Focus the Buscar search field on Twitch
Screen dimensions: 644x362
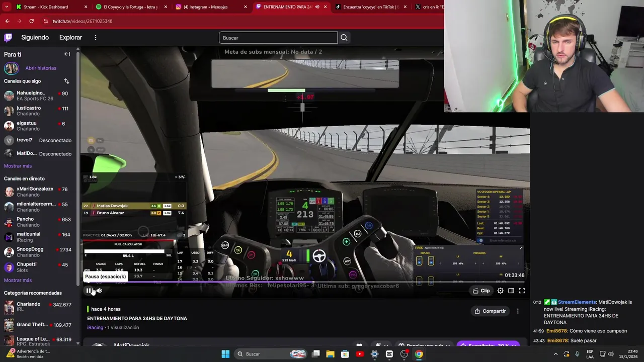278,38
